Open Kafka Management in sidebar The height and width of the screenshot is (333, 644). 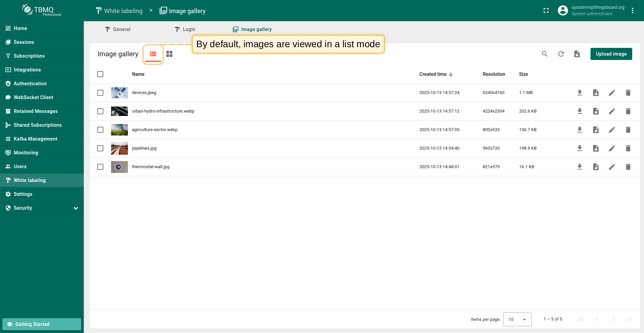[35, 139]
